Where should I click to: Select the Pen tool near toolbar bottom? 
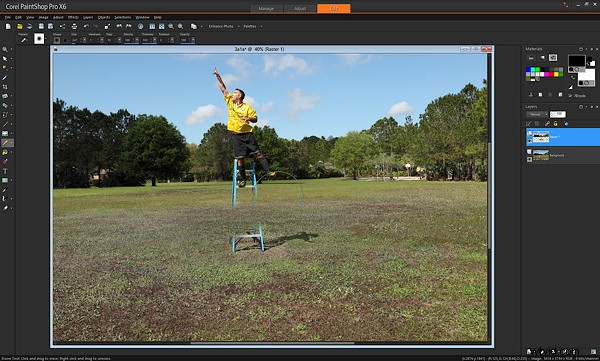(x=5, y=189)
